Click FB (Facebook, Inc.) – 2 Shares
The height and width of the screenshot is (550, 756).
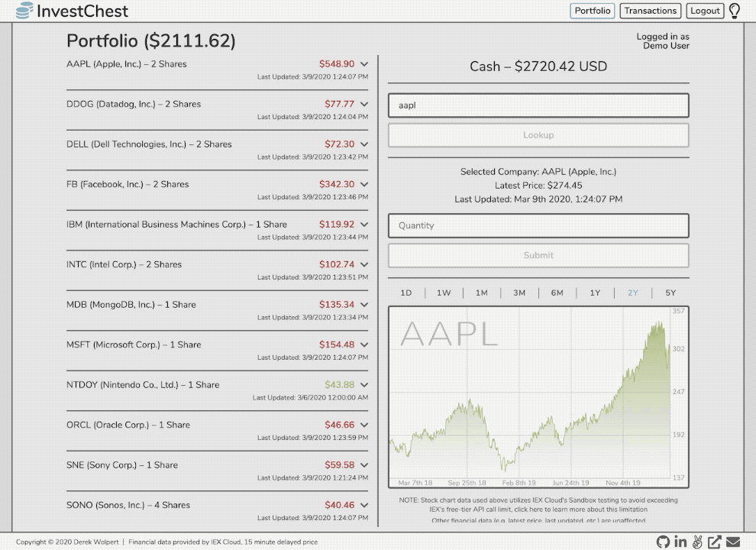click(x=128, y=184)
